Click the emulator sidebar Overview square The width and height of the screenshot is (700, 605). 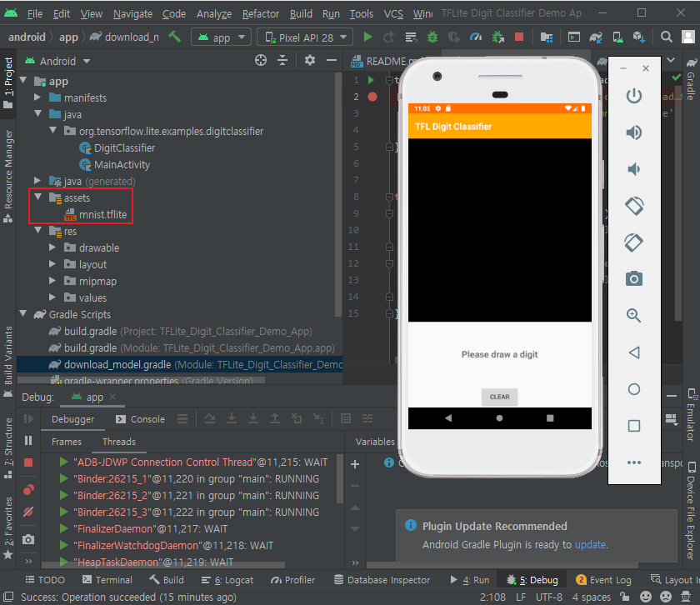coord(634,426)
